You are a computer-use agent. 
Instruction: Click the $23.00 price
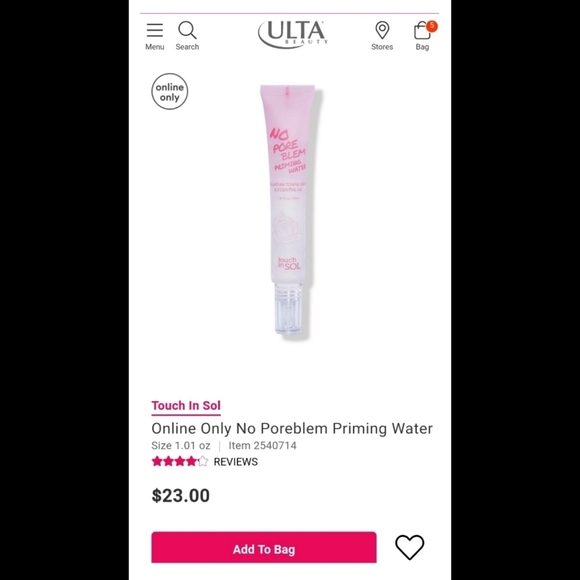181,495
